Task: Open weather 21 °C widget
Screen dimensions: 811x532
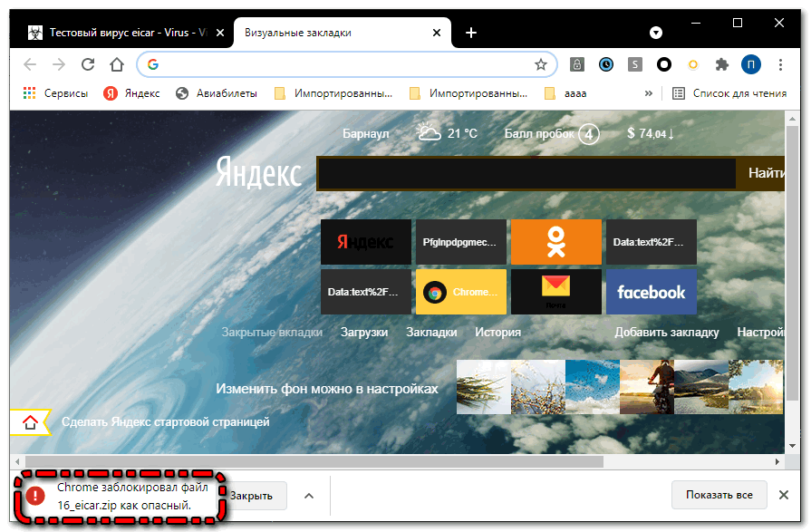Action: coord(447,133)
